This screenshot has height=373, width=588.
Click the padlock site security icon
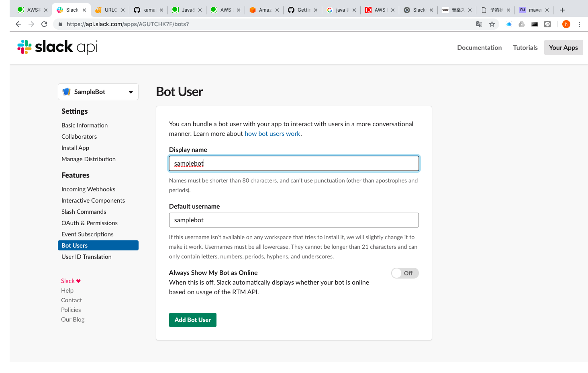60,24
